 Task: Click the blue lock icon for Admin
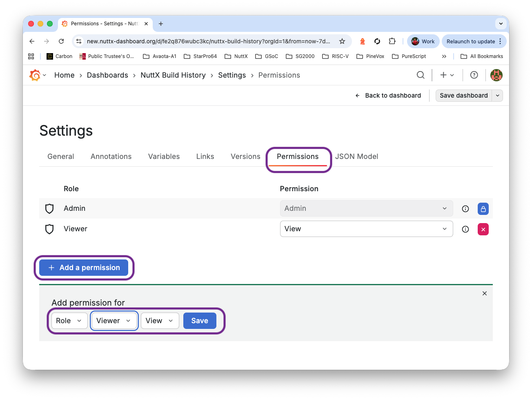(483, 209)
